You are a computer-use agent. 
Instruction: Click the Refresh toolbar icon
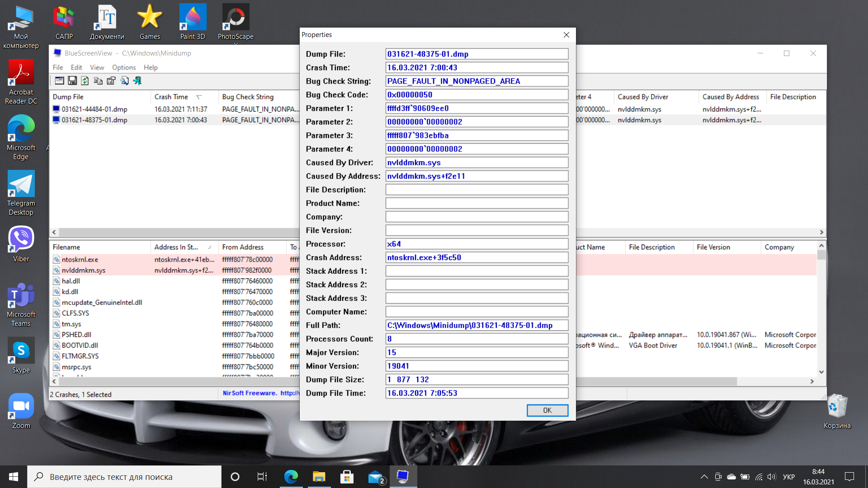[x=85, y=81]
